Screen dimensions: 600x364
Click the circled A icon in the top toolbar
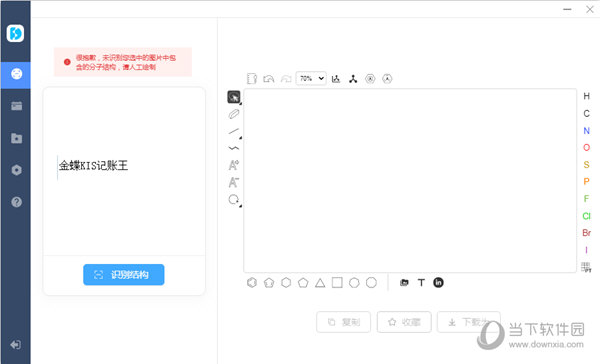[x=387, y=79]
